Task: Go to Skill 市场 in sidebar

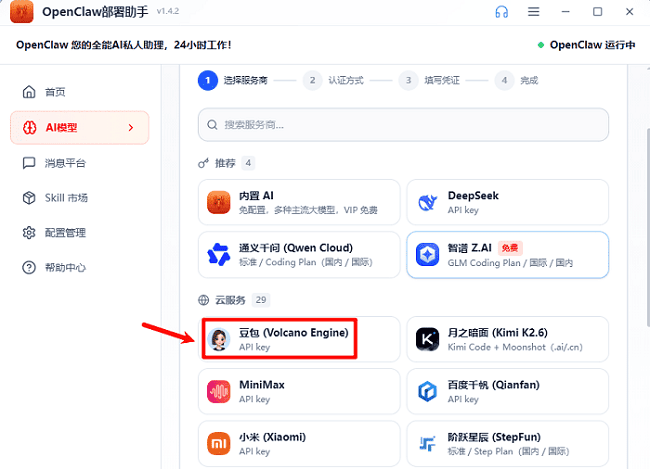Action: tap(80, 198)
